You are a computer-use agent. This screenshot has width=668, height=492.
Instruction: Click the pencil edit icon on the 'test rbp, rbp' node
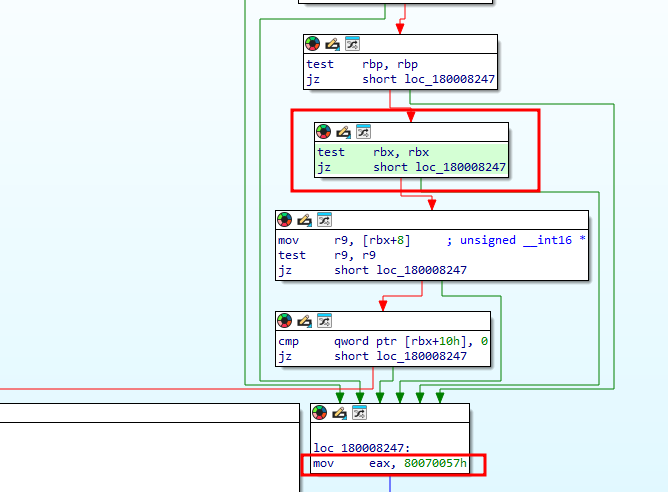pyautogui.click(x=333, y=44)
